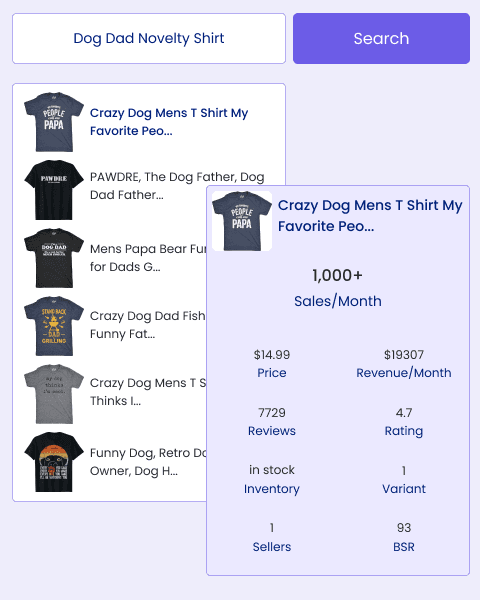The height and width of the screenshot is (600, 480).
Task: Focus the Dog Dad Novelty Shirt search field
Action: click(x=149, y=39)
